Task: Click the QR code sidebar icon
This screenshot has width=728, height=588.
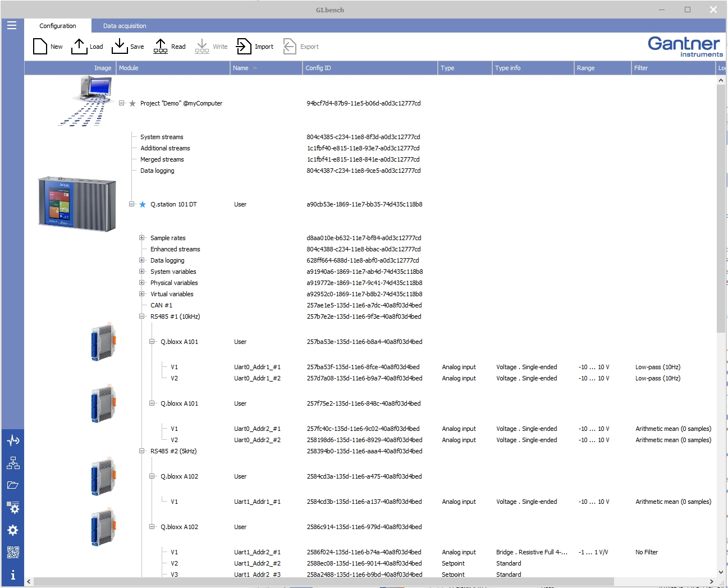Action: point(13,553)
